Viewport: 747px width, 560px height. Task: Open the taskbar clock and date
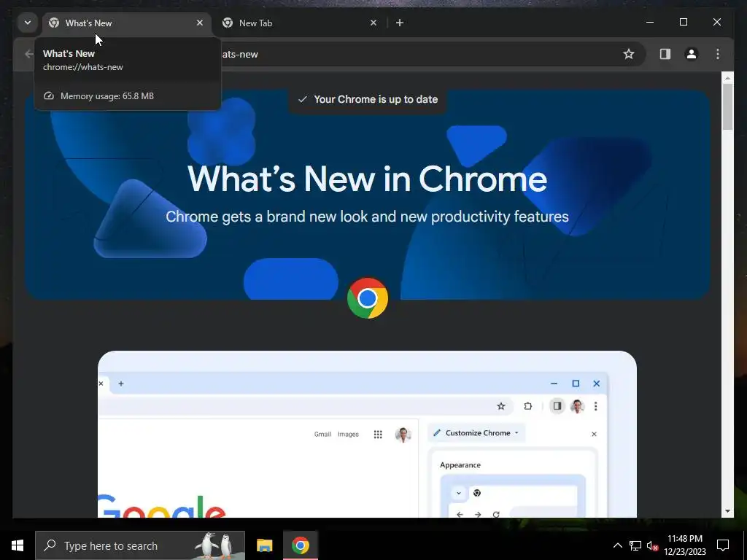(684, 545)
